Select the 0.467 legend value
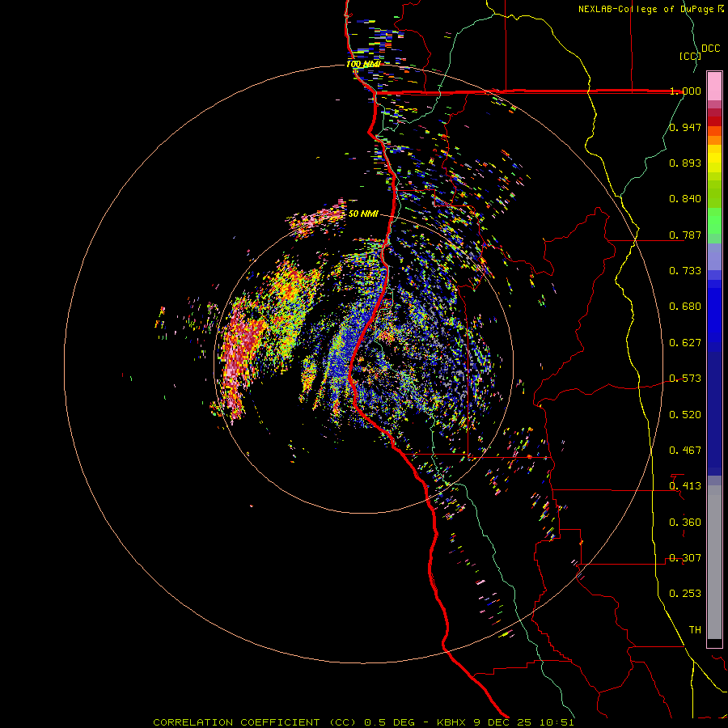The height and width of the screenshot is (728, 728). [x=685, y=451]
